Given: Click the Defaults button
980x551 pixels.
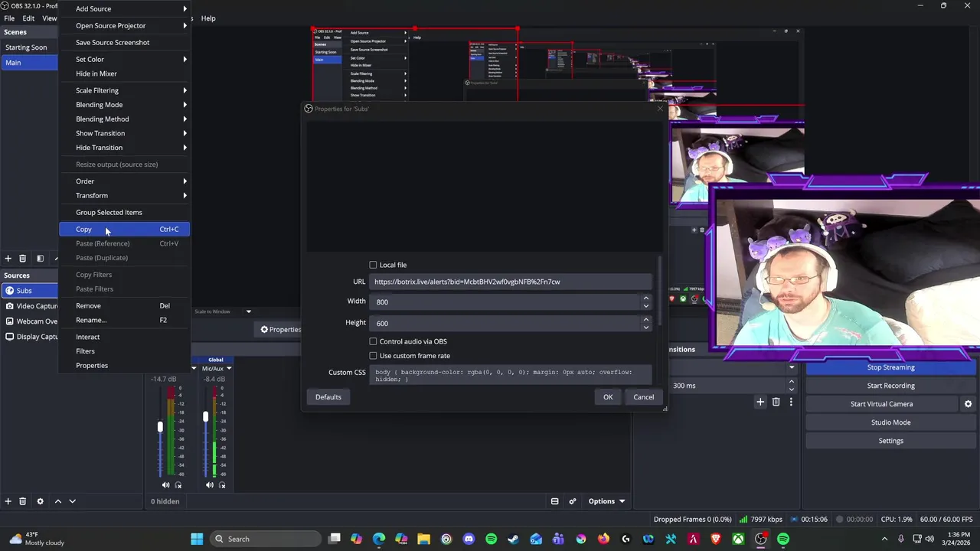Looking at the screenshot, I should click(x=328, y=397).
